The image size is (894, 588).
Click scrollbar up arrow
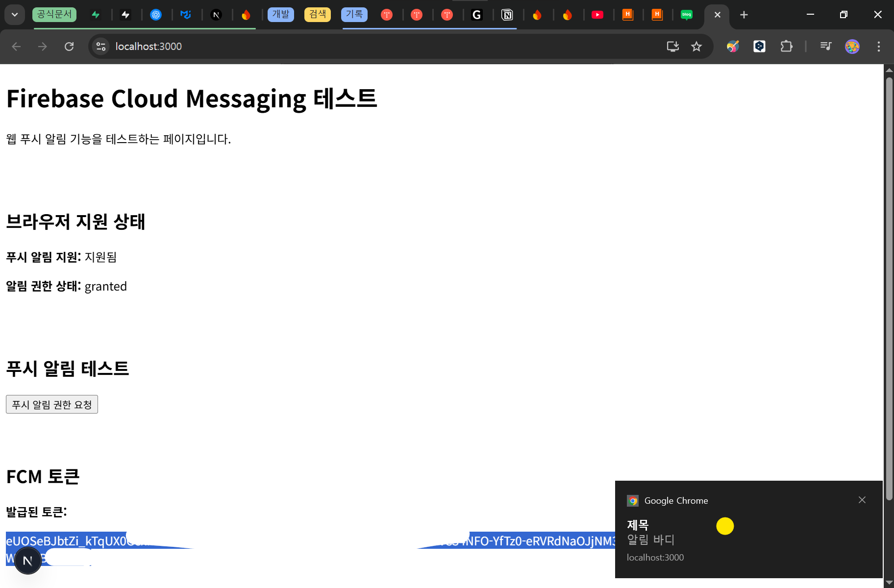click(889, 71)
